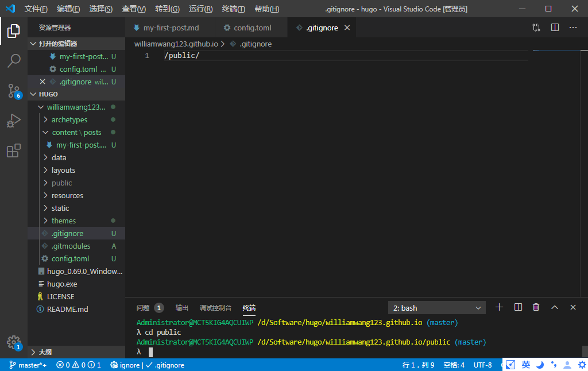Click the IME user avatar icon
Screen dimensions: 588x371
567,365
